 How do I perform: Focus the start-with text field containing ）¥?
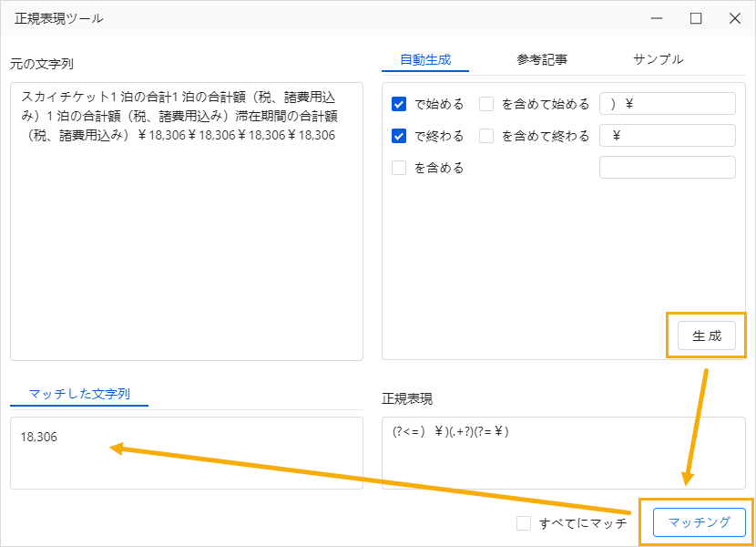tap(668, 104)
